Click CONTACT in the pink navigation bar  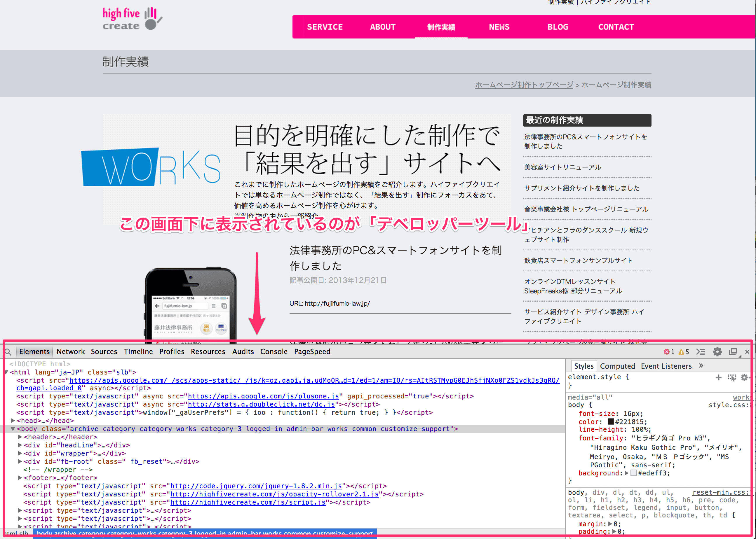tap(616, 27)
